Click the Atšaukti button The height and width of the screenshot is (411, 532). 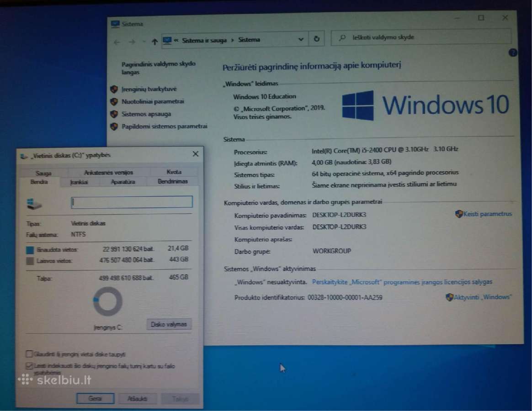(137, 399)
